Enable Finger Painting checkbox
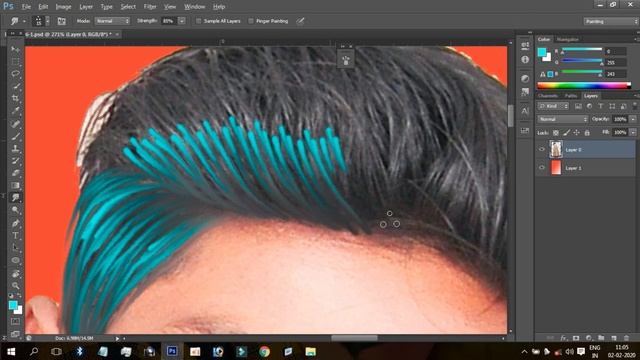This screenshot has width=640, height=360. point(251,21)
